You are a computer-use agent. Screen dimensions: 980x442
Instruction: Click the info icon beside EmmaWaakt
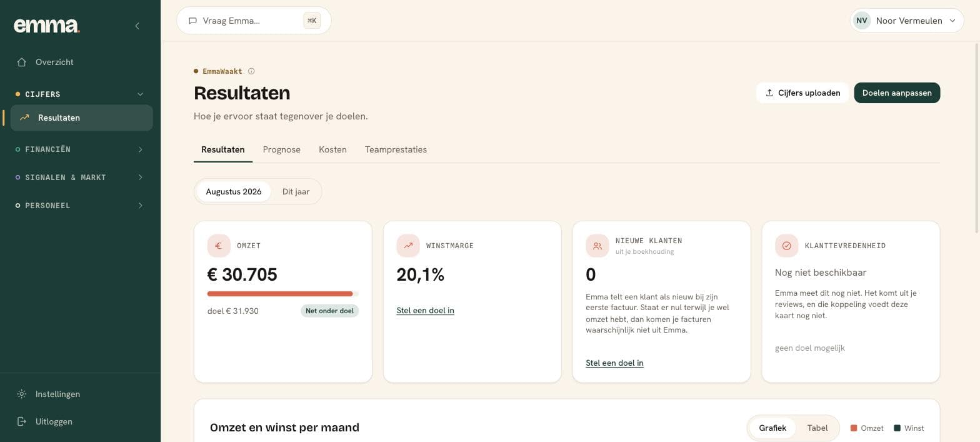(251, 71)
